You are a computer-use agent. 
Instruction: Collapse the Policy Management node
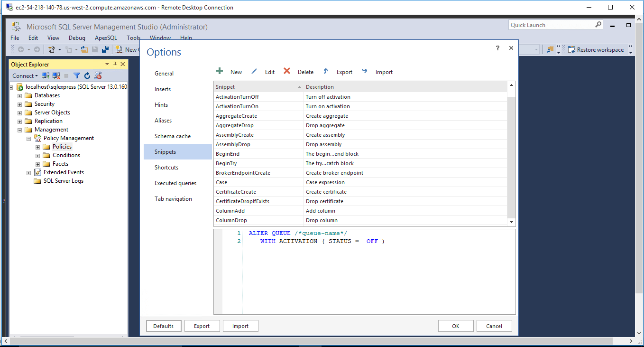point(29,138)
